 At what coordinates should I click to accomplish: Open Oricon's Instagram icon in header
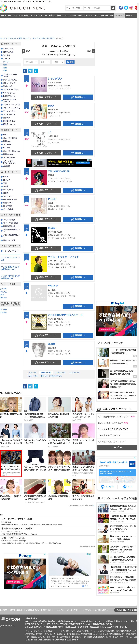click(131, 8)
